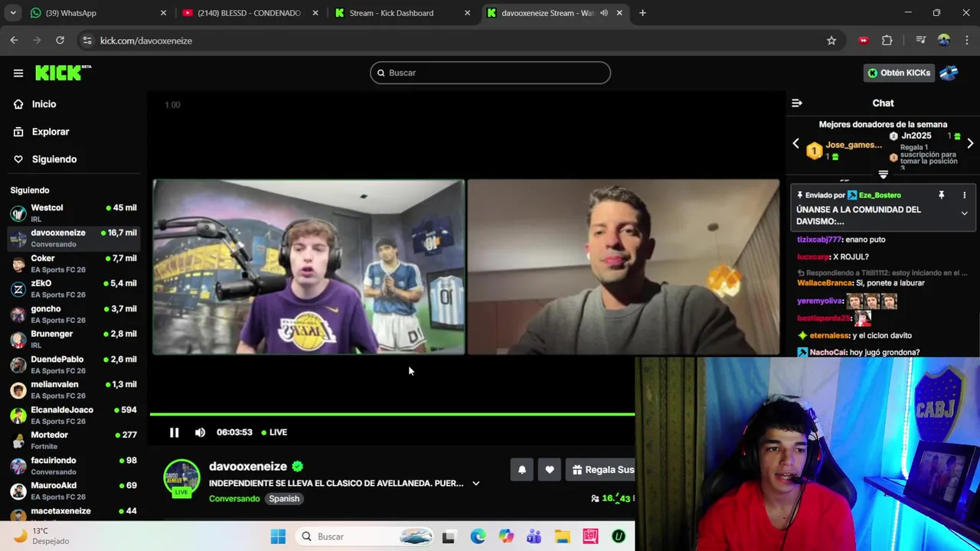This screenshot has width=980, height=551.
Task: Open the tab search dropdown arrow
Action: pos(13,13)
